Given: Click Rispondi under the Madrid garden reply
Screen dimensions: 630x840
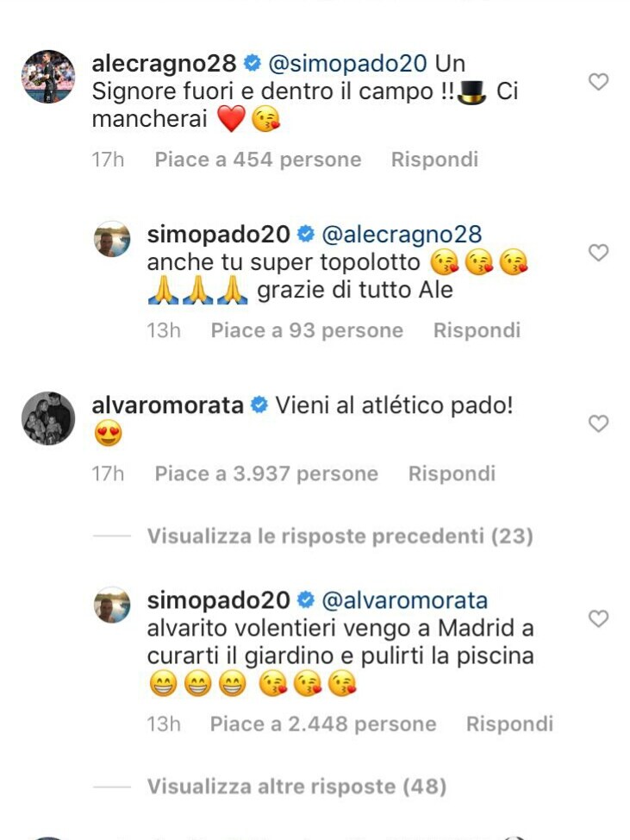Looking at the screenshot, I should [509, 724].
